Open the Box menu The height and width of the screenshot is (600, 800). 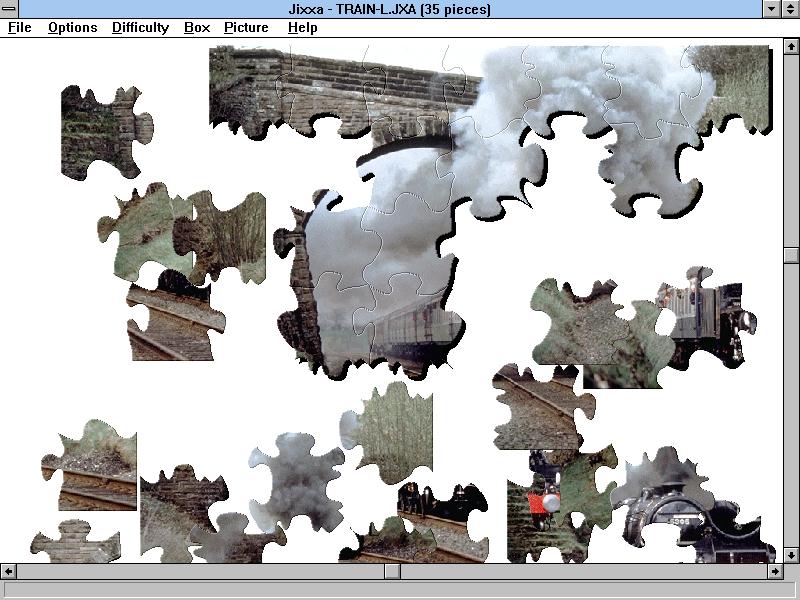coord(197,28)
